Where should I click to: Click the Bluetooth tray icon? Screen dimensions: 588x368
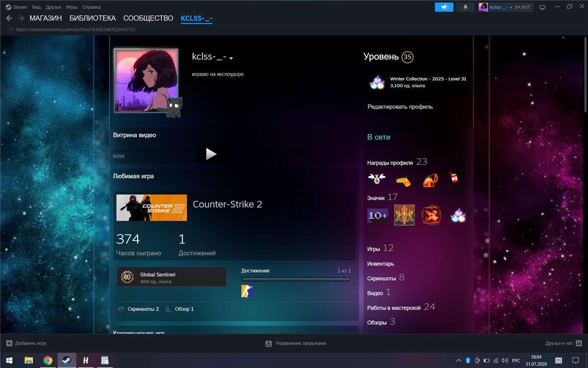pyautogui.click(x=468, y=361)
